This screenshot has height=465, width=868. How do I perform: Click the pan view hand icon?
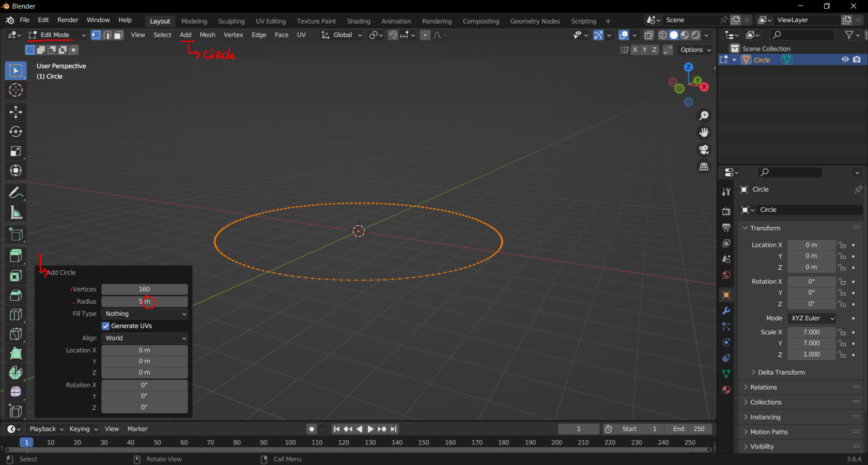(704, 132)
